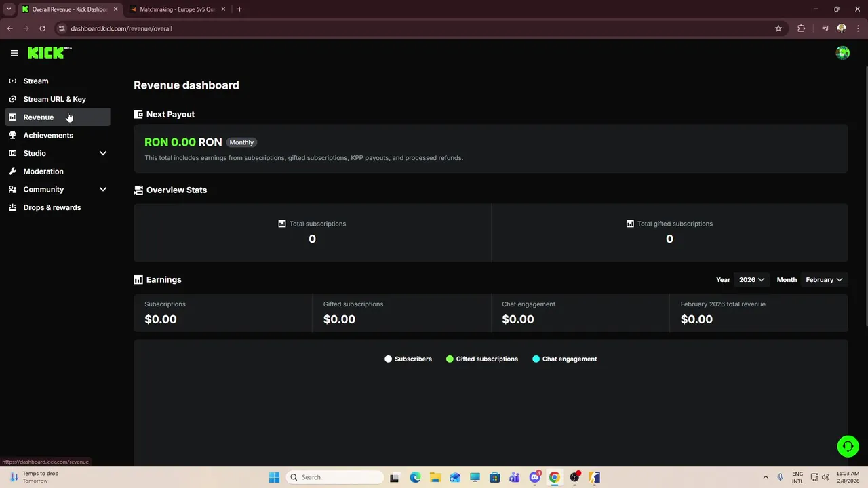The width and height of the screenshot is (868, 488).
Task: Open the Achievements page
Action: pos(58,135)
